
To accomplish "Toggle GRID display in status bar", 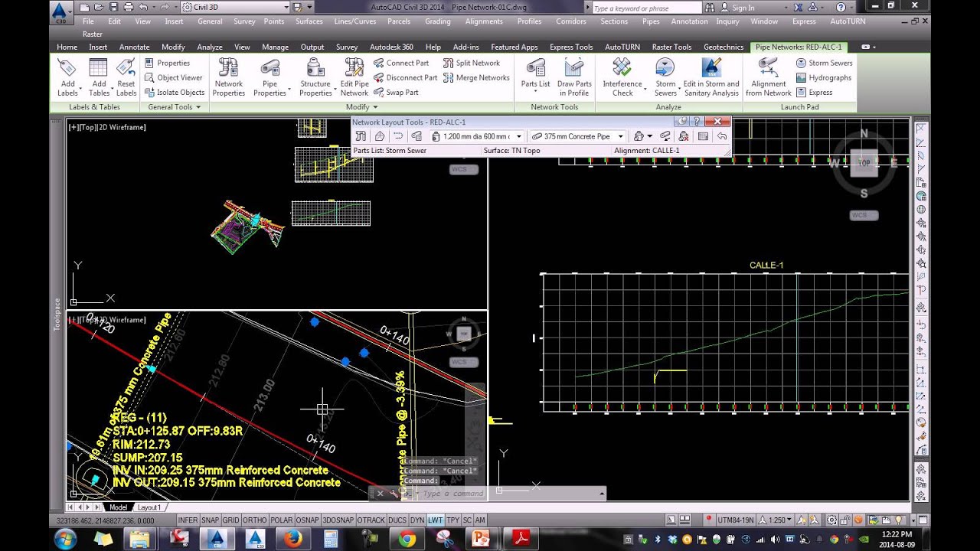I will coord(230,520).
